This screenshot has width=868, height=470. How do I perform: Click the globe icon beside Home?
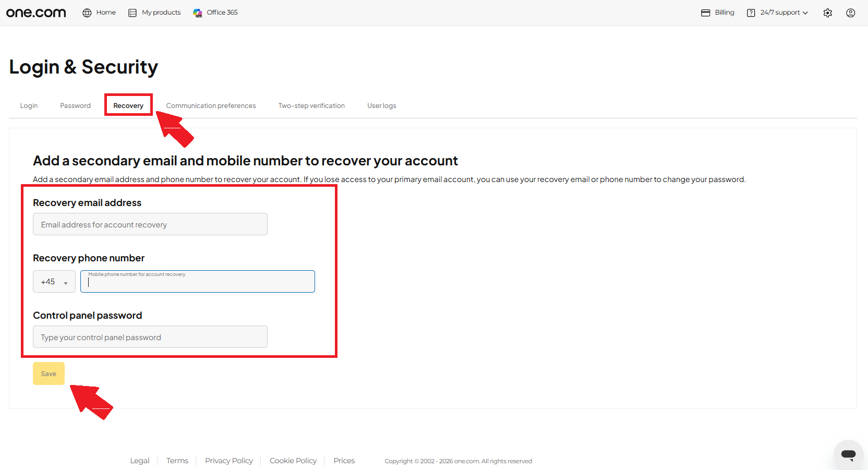click(x=87, y=13)
